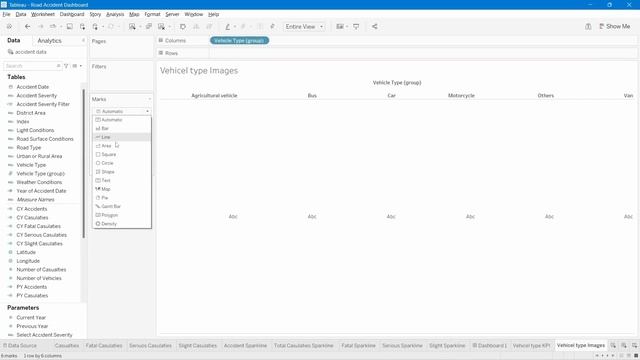Open the Analysis menu
The width and height of the screenshot is (640, 360).
(x=115, y=14)
